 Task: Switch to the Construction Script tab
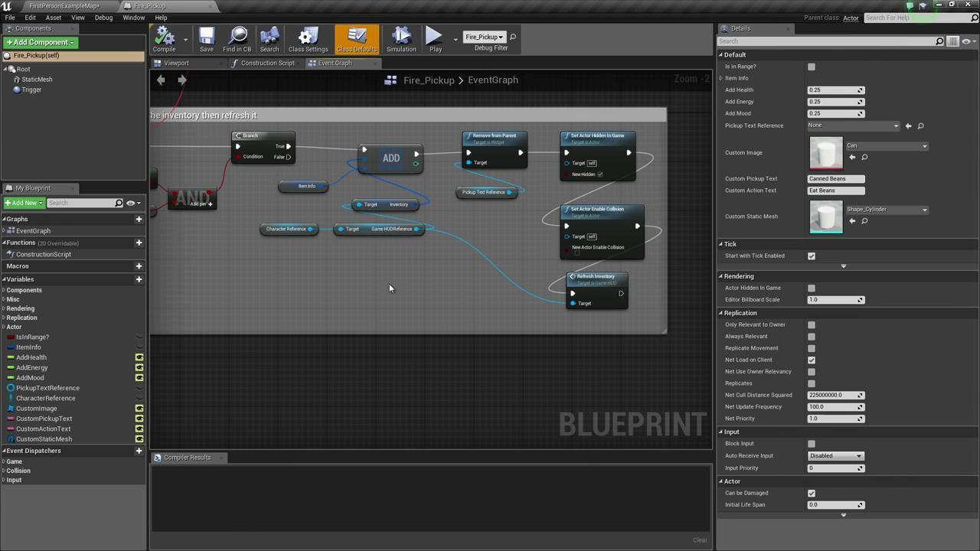point(267,64)
